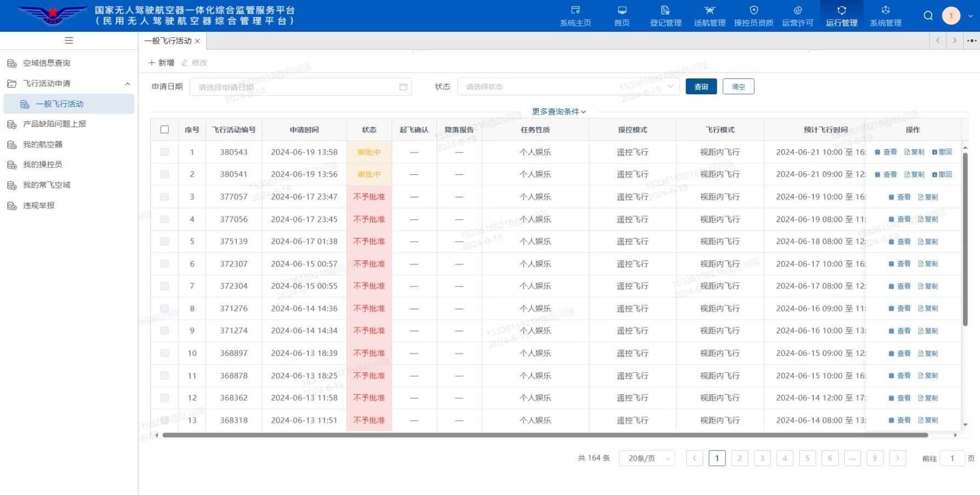Open 操控员资质 from top navigation
Screen dimensions: 980x495
[754, 16]
